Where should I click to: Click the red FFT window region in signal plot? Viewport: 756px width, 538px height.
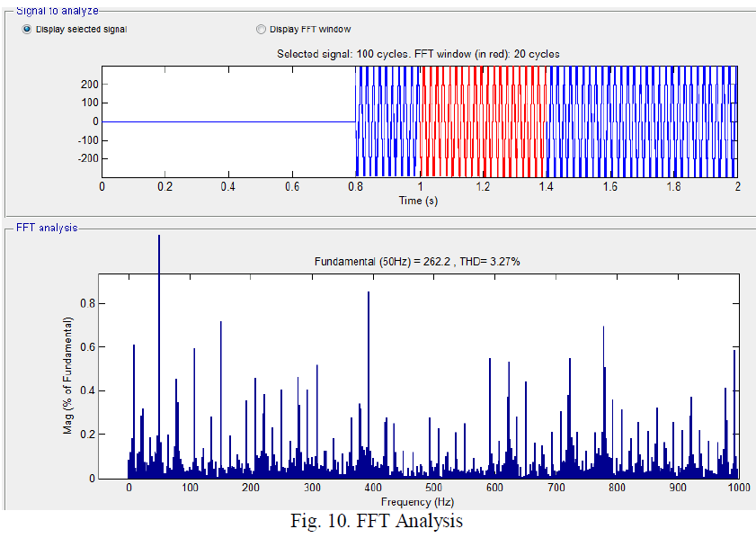tap(482, 121)
